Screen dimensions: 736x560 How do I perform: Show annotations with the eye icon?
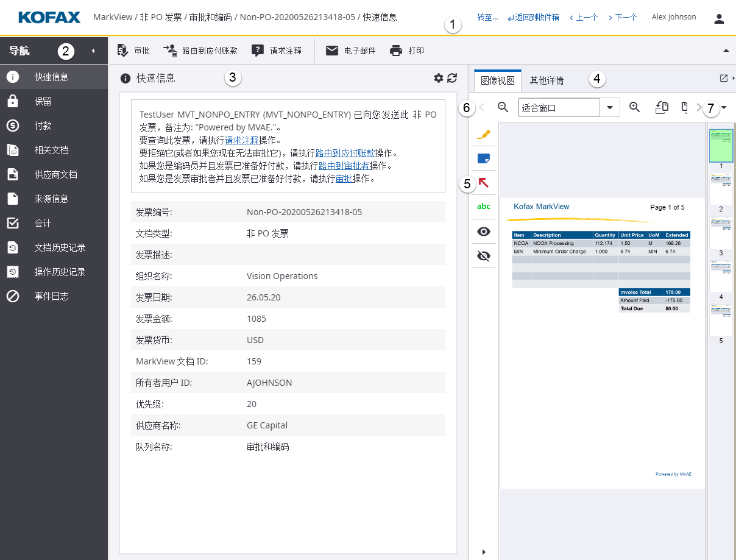tap(484, 232)
